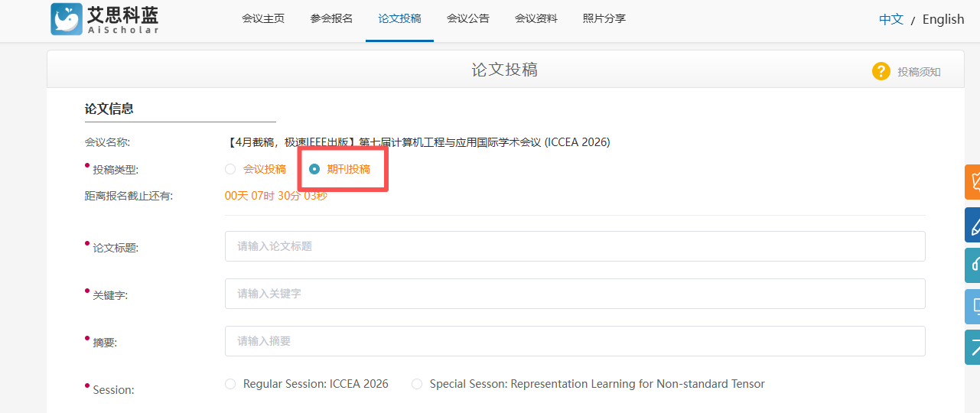Screen dimensions: 980x413
Task: Select the 会议投稿 radio button
Action: [230, 169]
